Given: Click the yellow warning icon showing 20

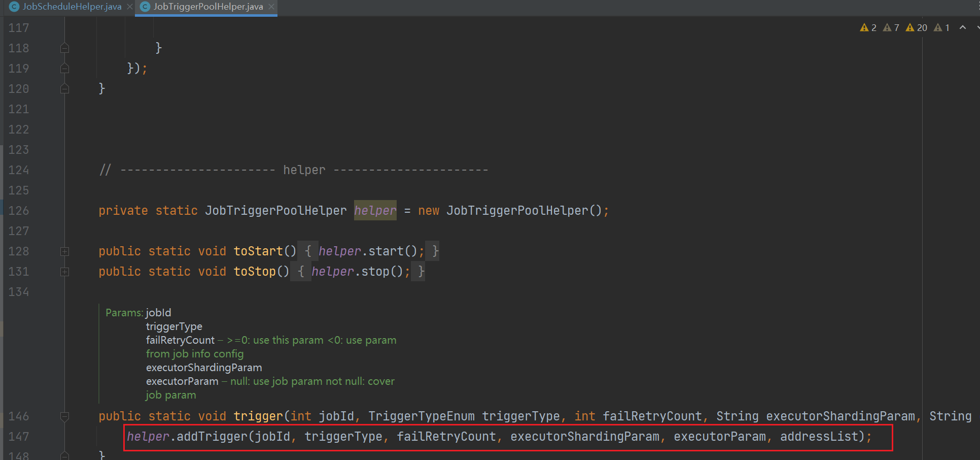Looking at the screenshot, I should 910,28.
